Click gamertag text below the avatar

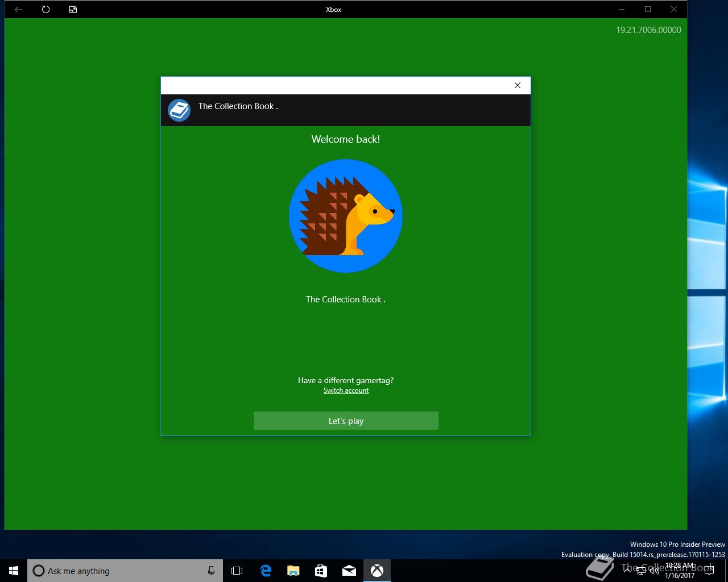346,300
